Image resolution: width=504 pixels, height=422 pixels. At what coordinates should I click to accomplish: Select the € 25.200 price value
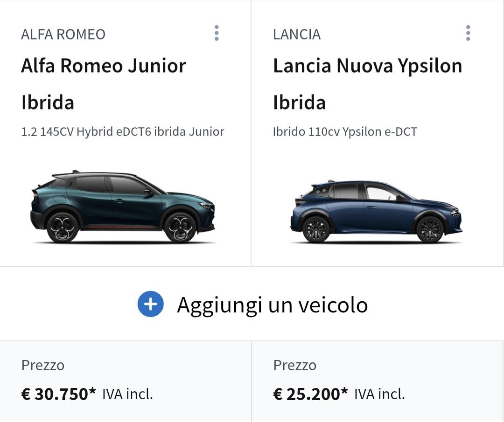point(307,394)
